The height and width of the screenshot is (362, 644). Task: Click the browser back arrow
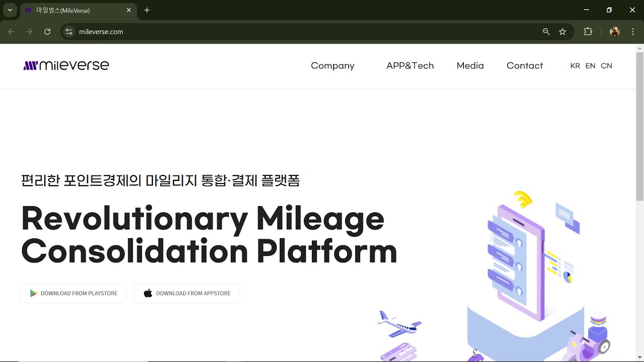11,32
